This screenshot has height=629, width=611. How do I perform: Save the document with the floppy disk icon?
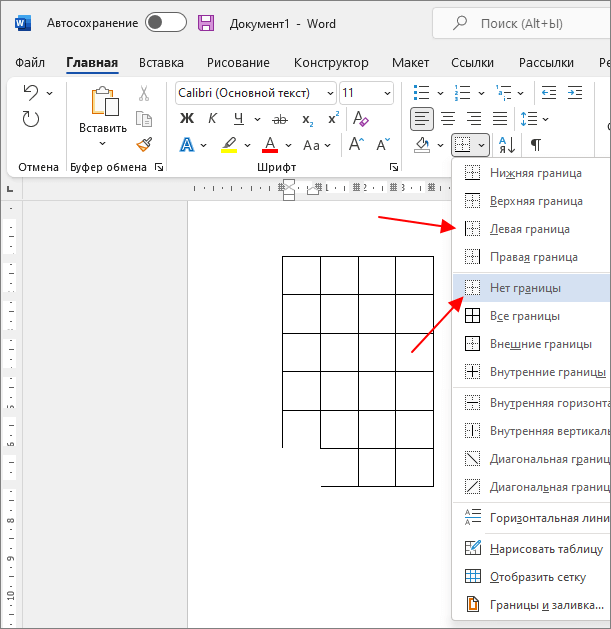[206, 23]
